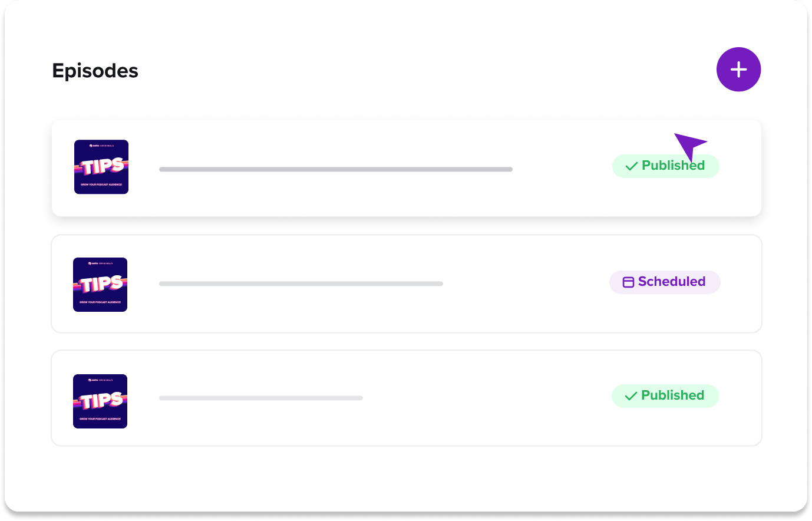Click the Originals logo on bottom episode cover
The height and width of the screenshot is (521, 812).
tap(100, 380)
